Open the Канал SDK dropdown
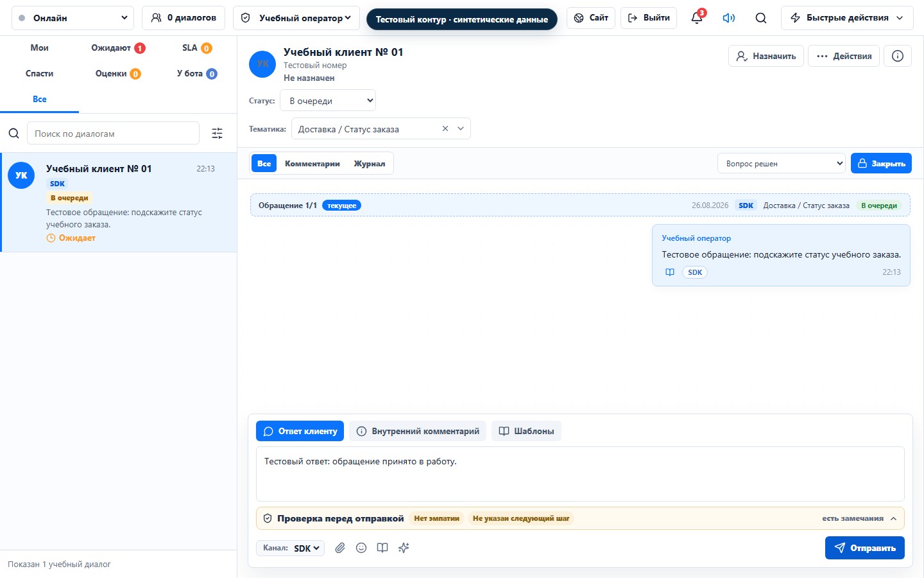Screen dimensions: 924x578 (291, 548)
